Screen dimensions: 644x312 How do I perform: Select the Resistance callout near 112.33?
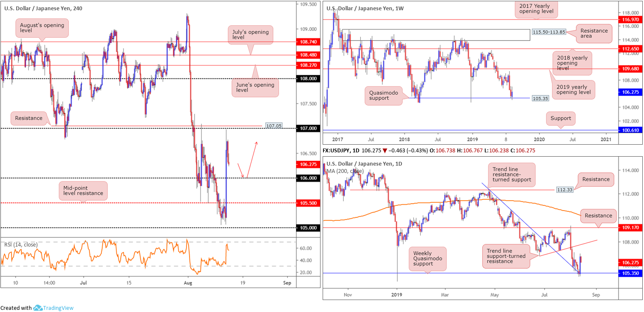coord(596,179)
